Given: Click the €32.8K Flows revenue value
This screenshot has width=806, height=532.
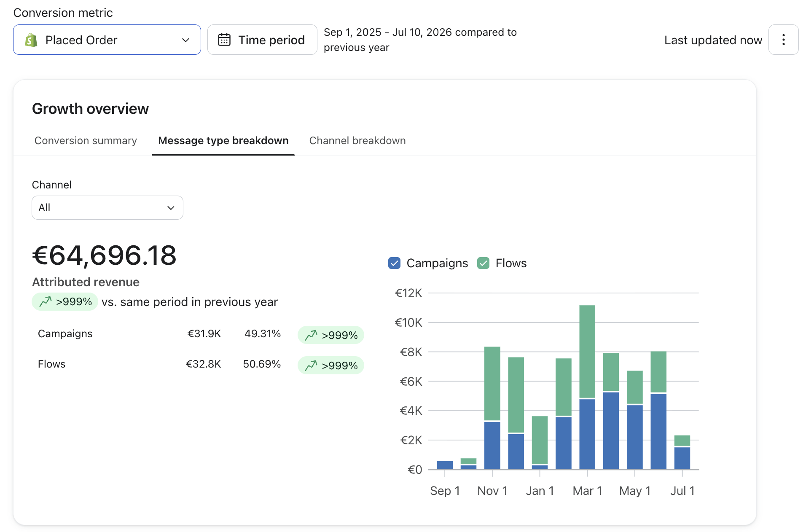Looking at the screenshot, I should pos(204,364).
